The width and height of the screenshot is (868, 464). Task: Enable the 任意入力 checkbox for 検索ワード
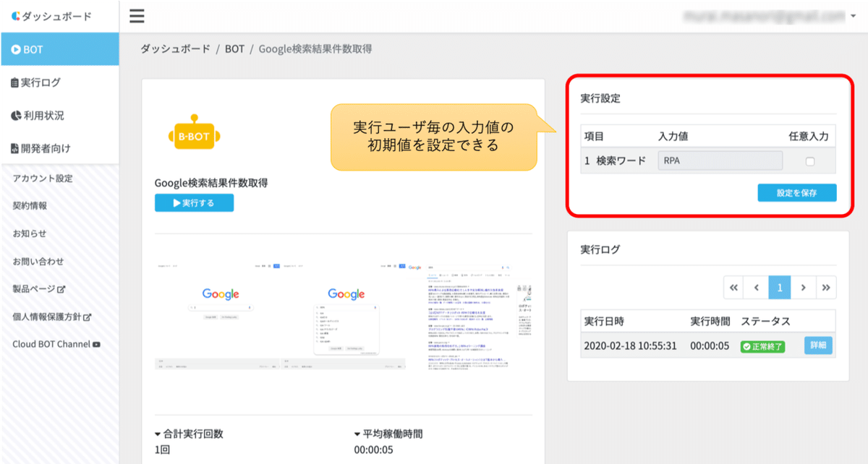809,160
